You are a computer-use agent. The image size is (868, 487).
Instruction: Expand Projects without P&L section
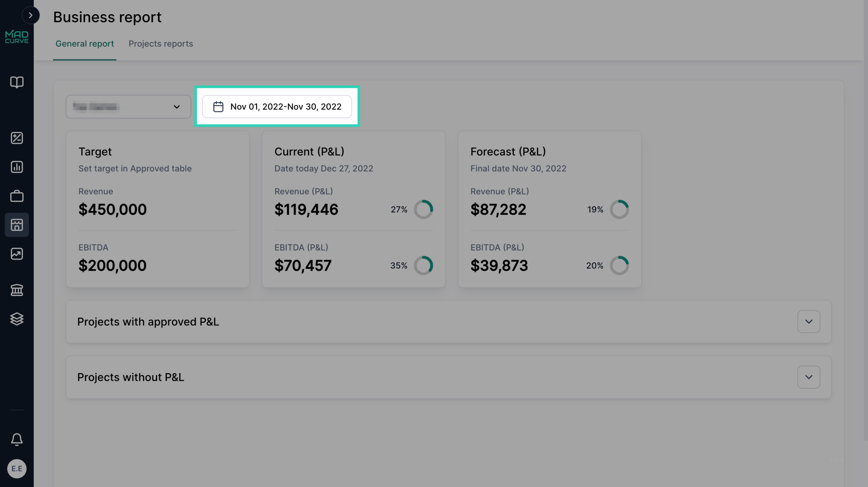(x=808, y=377)
